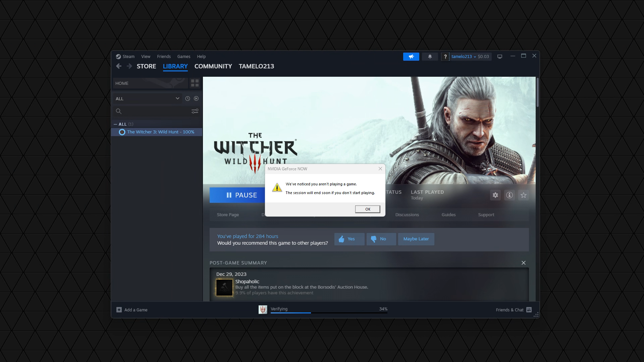Image resolution: width=644 pixels, height=362 pixels.
Task: Open the notifications bell
Action: [430, 57]
